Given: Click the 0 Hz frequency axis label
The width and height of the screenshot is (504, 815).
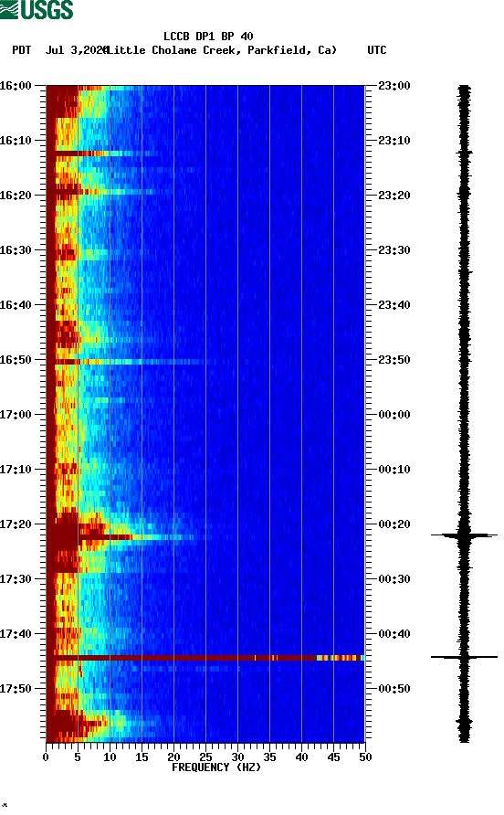Looking at the screenshot, I should coord(46,757).
